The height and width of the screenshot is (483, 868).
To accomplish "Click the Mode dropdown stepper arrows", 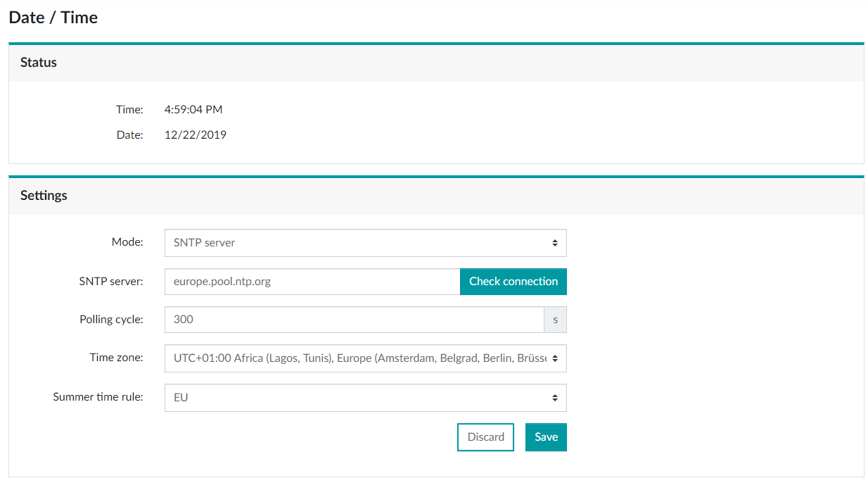I will 556,242.
